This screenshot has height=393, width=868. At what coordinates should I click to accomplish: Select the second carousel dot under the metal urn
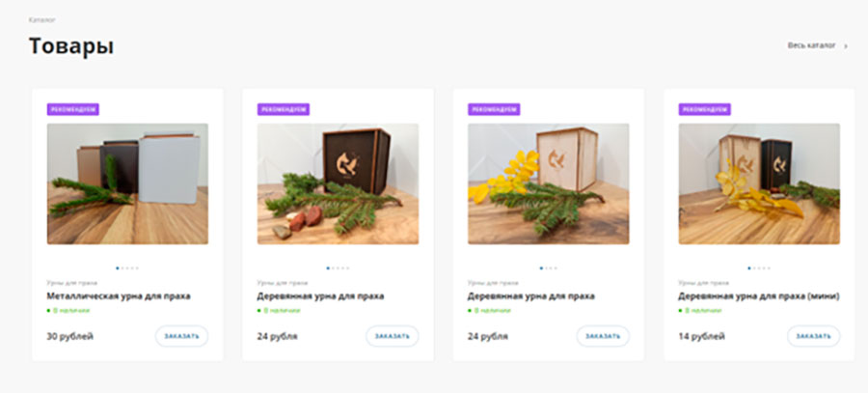(x=122, y=268)
